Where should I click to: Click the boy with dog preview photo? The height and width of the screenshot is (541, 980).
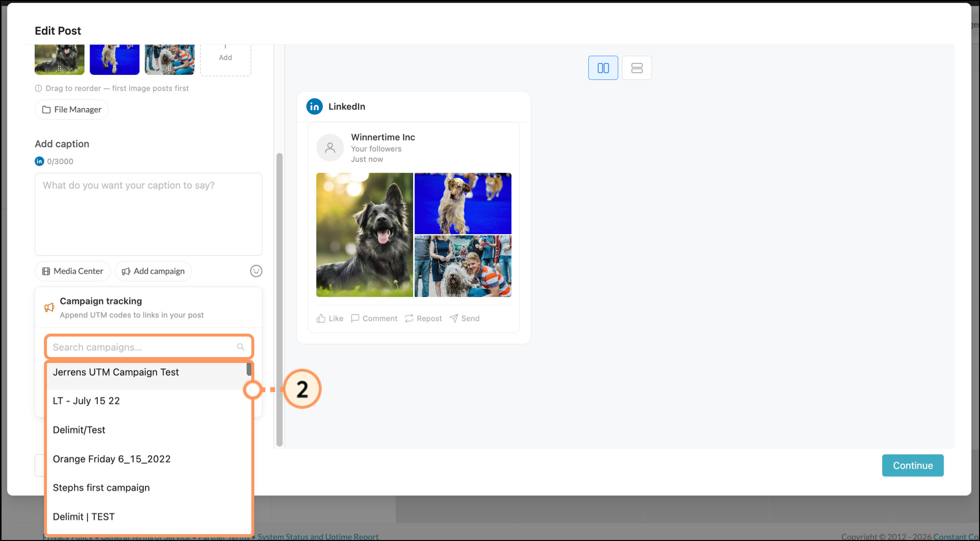click(463, 266)
